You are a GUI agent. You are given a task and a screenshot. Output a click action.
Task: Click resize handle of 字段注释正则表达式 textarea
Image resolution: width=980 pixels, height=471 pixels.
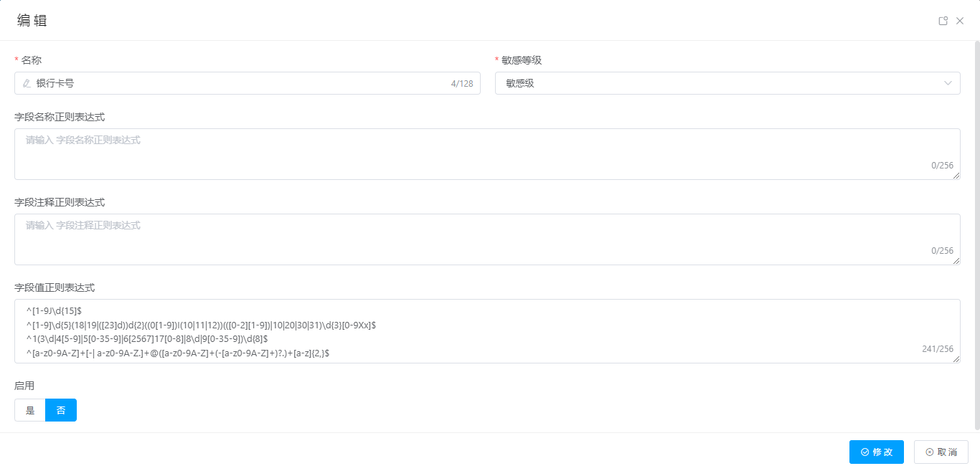click(956, 261)
